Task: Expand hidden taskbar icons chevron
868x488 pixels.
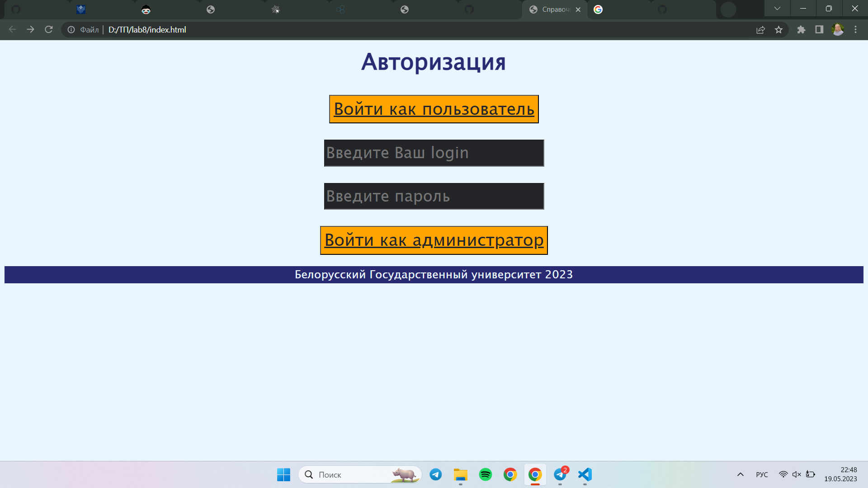Action: 741,474
